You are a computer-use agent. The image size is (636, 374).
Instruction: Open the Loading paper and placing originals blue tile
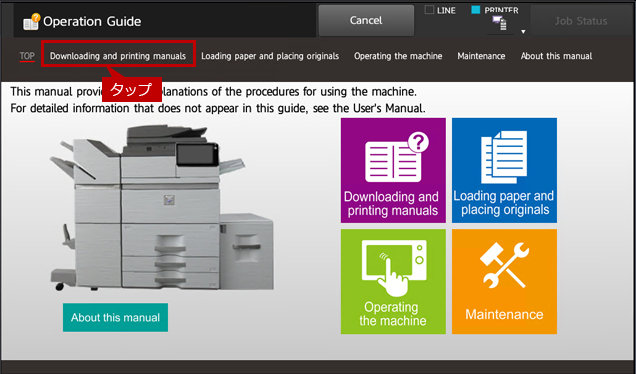[504, 170]
